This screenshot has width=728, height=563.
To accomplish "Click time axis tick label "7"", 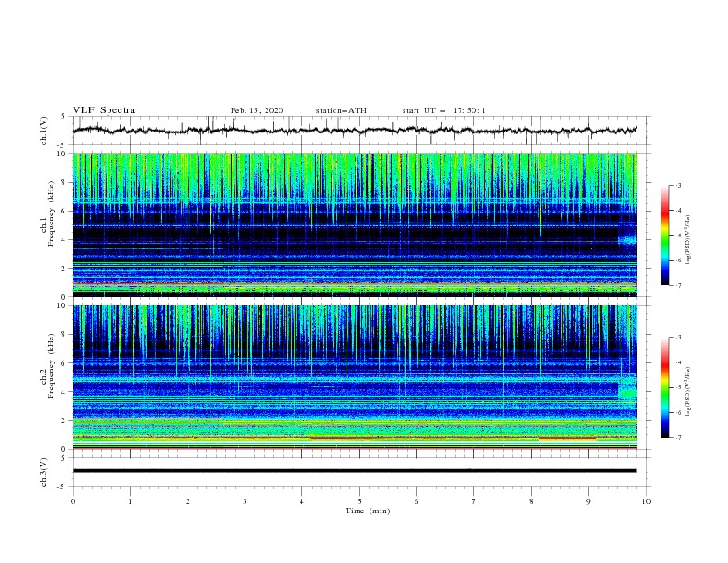I will [x=474, y=501].
